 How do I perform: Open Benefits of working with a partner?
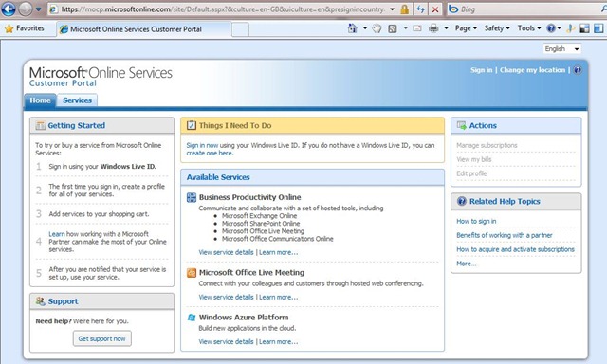pyautogui.click(x=505, y=235)
